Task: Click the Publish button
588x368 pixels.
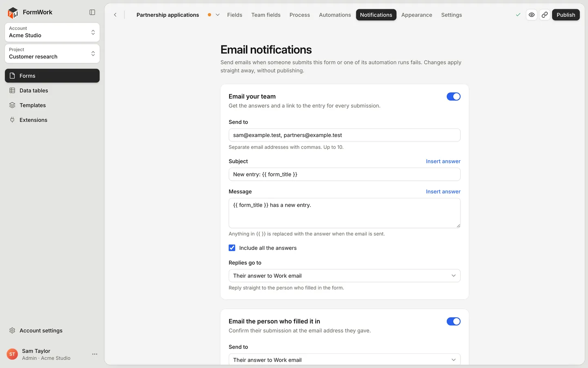Action: click(566, 15)
